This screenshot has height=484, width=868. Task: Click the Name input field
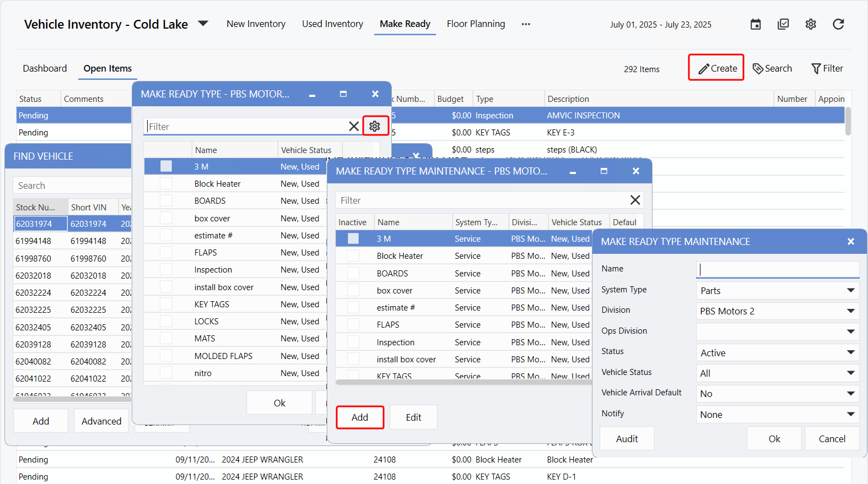coord(777,269)
